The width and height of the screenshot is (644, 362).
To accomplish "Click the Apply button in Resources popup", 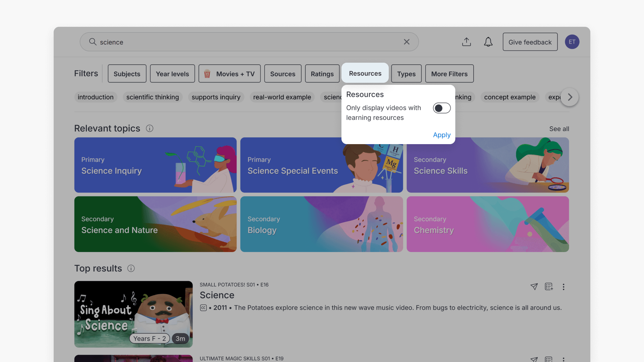I will point(441,135).
